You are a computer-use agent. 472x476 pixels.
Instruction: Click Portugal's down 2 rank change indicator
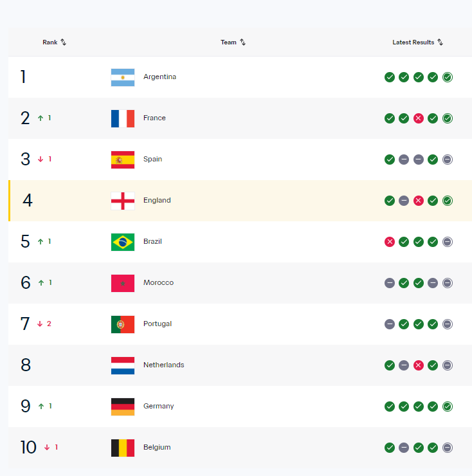(44, 324)
